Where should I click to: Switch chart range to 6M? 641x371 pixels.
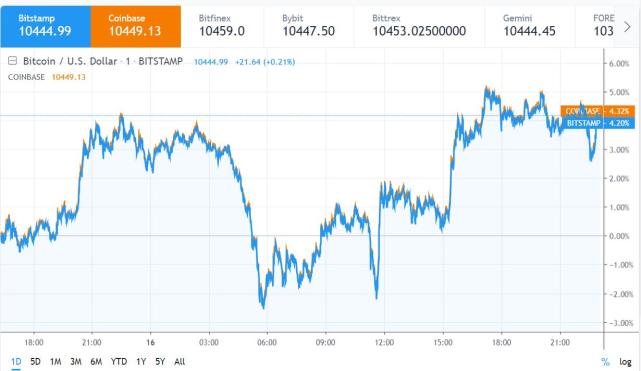click(96, 362)
